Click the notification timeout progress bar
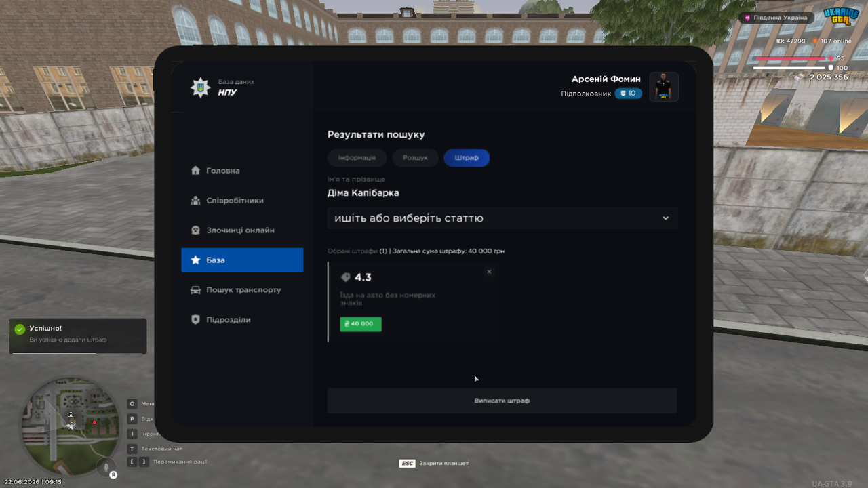 coord(78,353)
